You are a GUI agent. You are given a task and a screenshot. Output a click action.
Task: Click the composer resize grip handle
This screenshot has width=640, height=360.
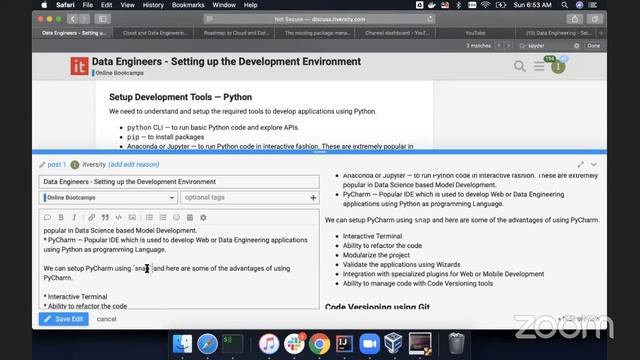[320, 152]
